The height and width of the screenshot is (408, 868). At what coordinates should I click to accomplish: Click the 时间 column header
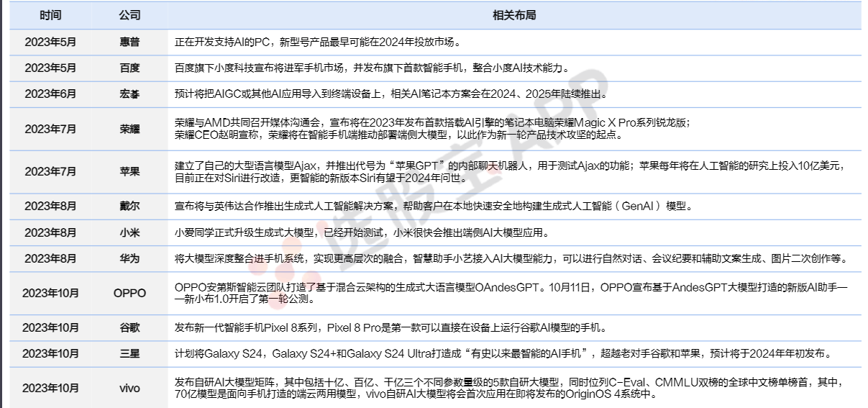click(x=50, y=15)
